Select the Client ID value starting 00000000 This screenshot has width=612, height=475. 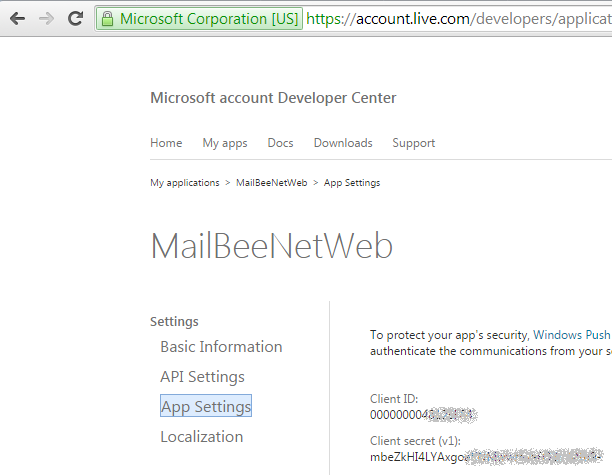point(423,415)
